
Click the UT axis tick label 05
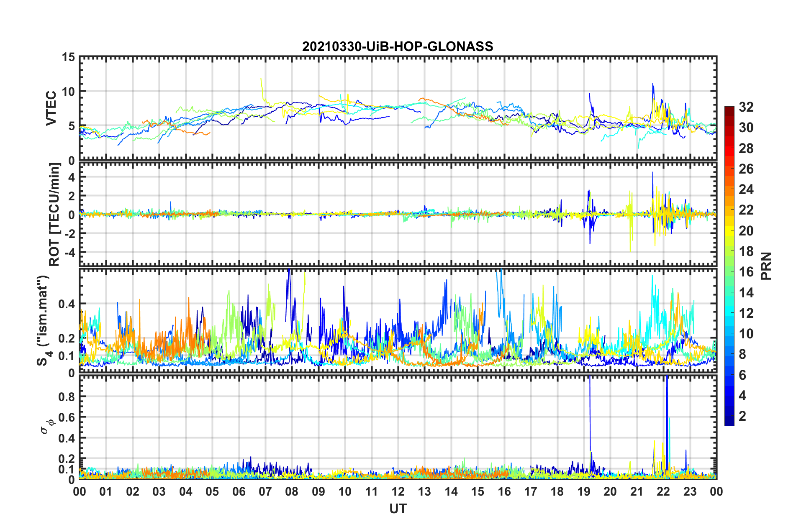212,491
